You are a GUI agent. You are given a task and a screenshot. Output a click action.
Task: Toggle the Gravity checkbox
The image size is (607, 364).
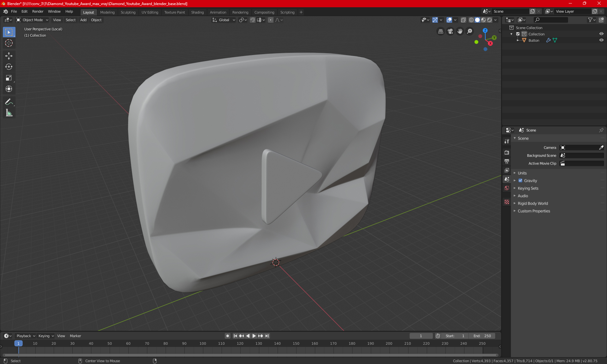click(x=520, y=181)
